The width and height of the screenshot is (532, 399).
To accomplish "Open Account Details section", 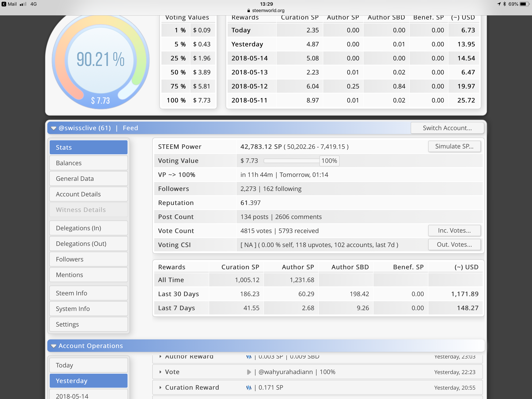I will [89, 194].
